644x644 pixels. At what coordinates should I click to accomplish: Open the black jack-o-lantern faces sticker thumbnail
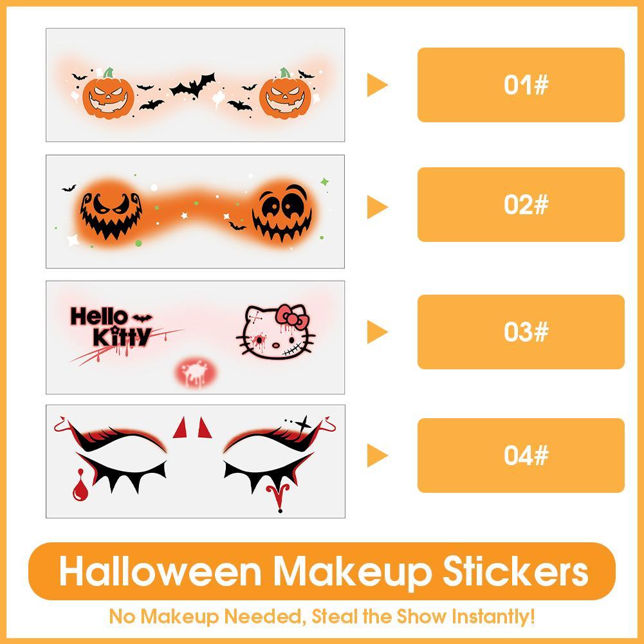pyautogui.click(x=195, y=212)
